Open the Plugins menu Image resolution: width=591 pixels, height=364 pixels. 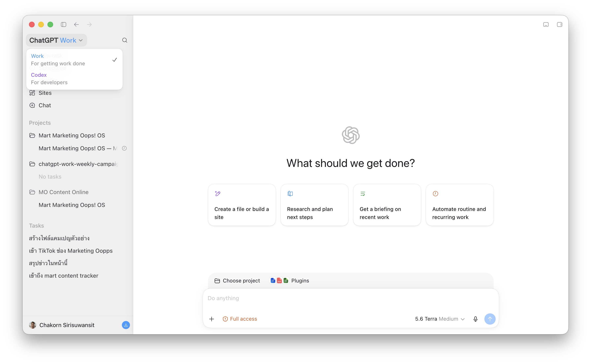289,281
